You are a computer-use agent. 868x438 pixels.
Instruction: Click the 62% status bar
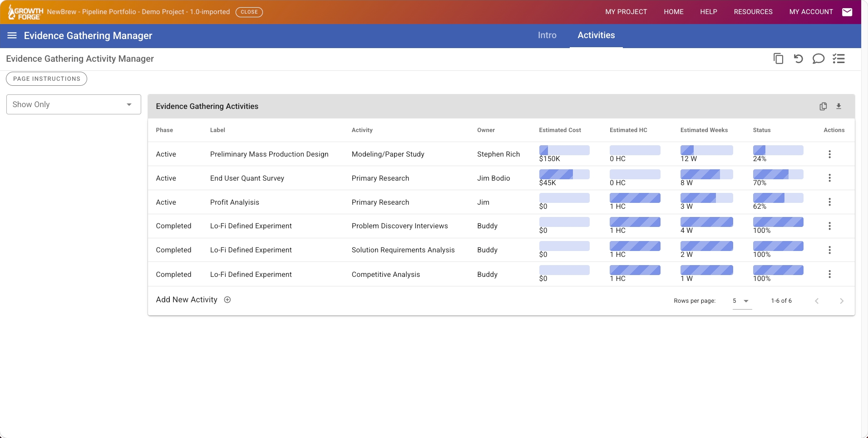click(778, 198)
